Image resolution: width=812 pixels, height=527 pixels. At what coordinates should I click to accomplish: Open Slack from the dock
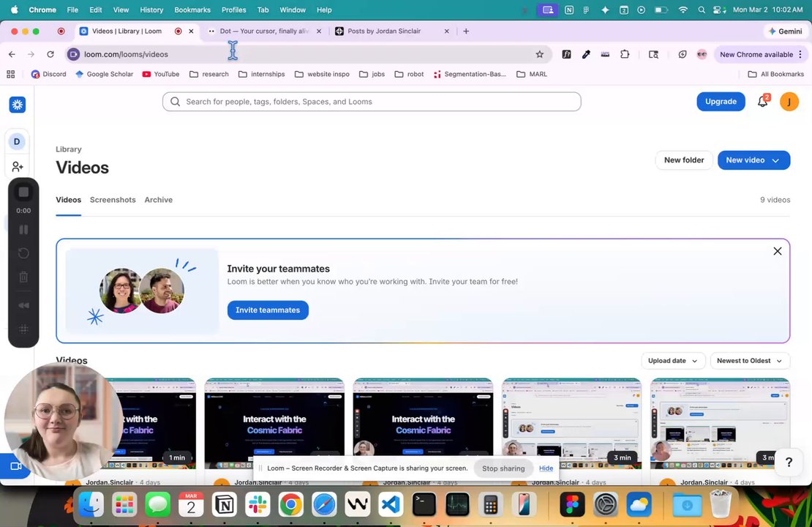[x=257, y=504]
